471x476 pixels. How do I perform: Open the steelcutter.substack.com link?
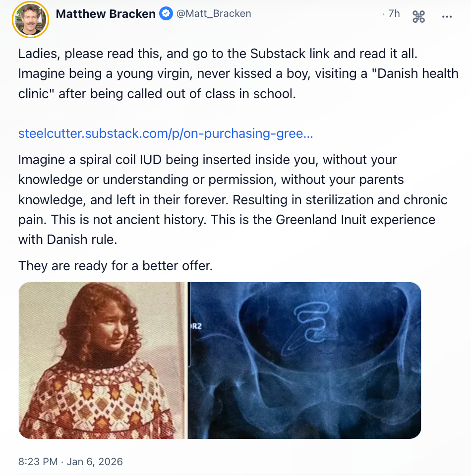coord(166,133)
